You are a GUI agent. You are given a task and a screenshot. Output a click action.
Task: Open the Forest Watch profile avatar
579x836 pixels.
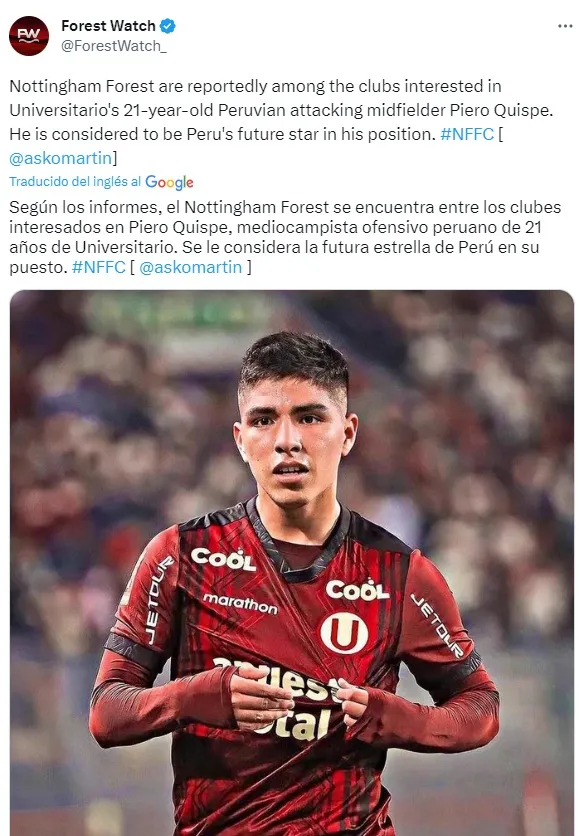[29, 36]
